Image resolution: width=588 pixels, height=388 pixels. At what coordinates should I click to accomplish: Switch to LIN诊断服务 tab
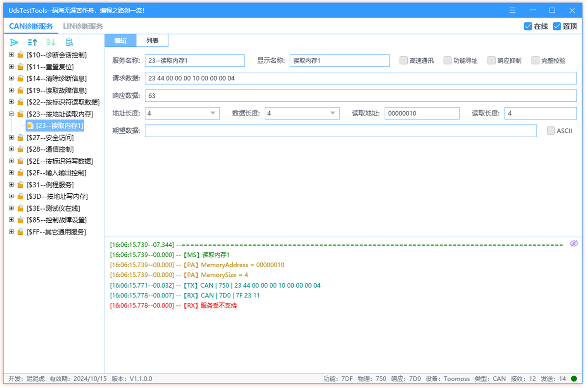[x=83, y=26]
